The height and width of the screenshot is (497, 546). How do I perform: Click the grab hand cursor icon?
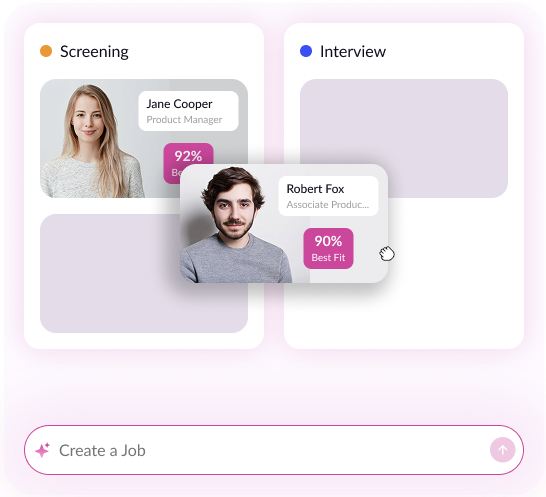point(387,253)
